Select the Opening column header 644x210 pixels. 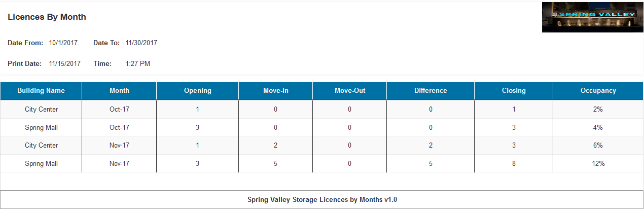click(198, 91)
